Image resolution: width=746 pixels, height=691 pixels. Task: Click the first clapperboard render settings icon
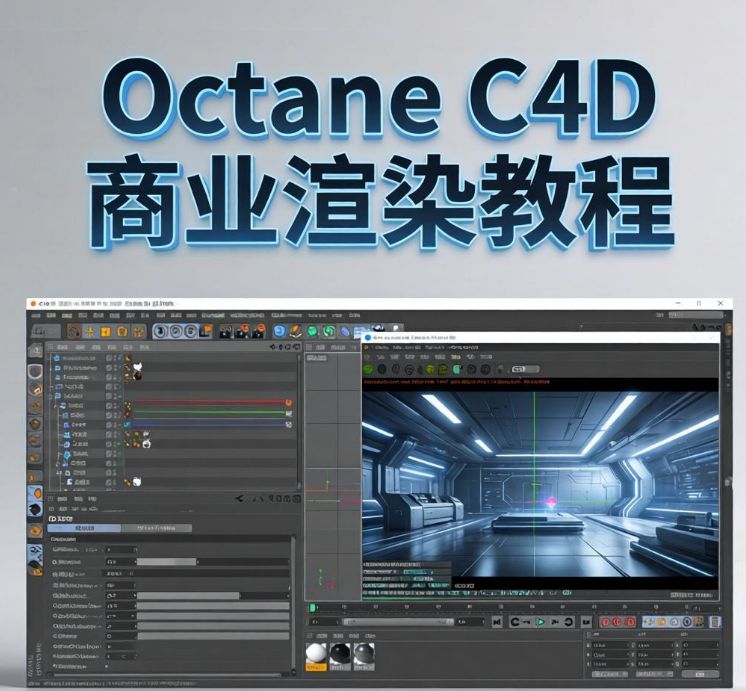[x=226, y=331]
